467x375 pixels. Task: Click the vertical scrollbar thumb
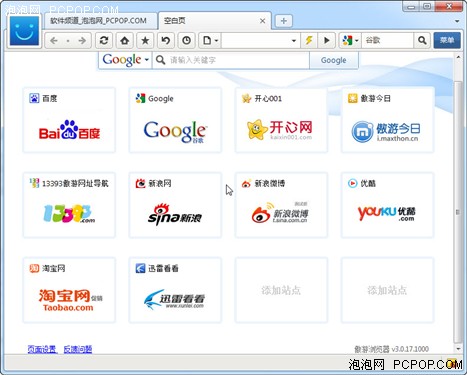point(458,212)
